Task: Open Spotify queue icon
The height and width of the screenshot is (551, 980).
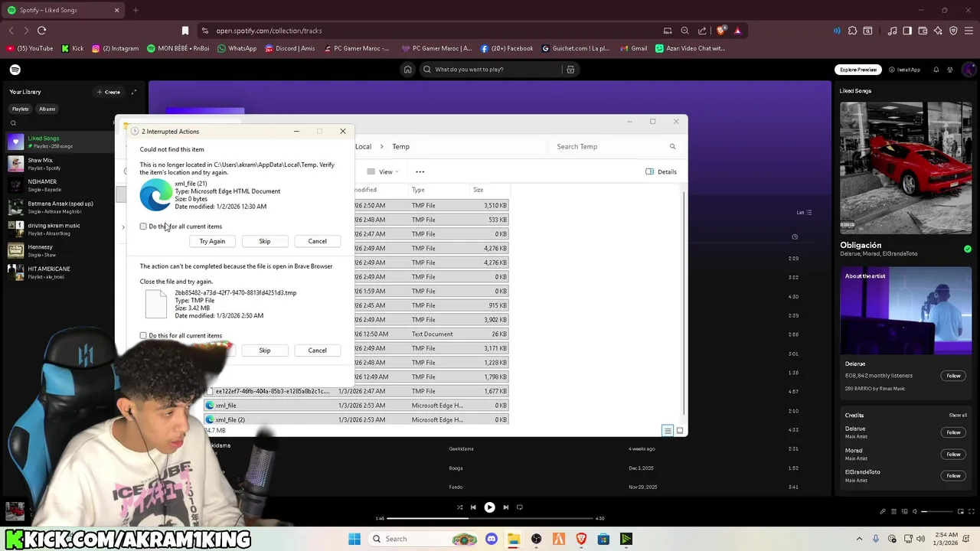Action: click(893, 511)
